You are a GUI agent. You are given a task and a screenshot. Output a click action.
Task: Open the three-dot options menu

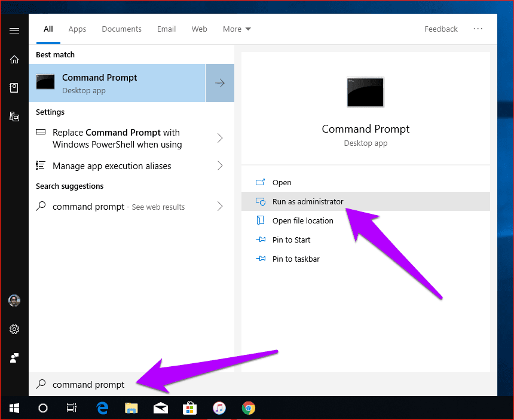pos(478,29)
